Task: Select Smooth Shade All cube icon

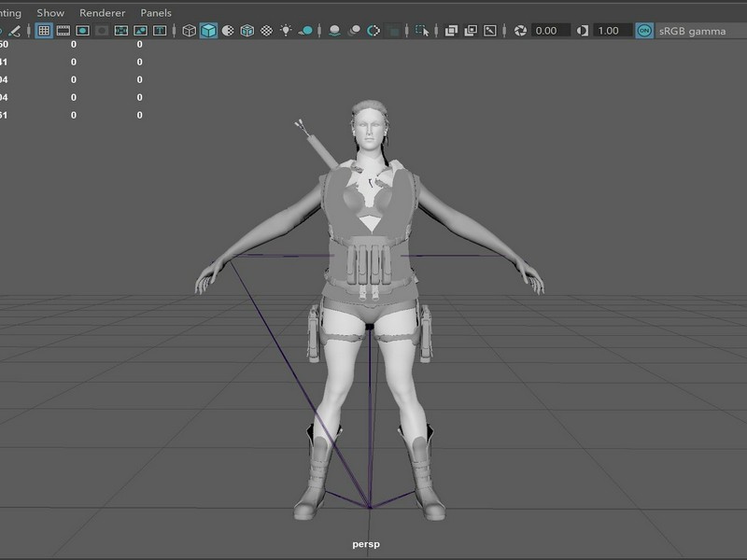Action: pos(208,31)
